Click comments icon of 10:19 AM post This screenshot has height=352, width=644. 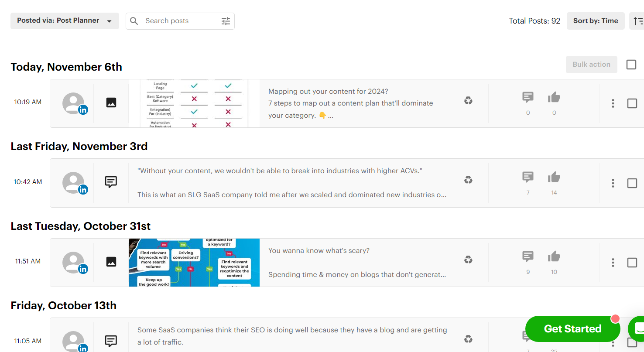[528, 97]
